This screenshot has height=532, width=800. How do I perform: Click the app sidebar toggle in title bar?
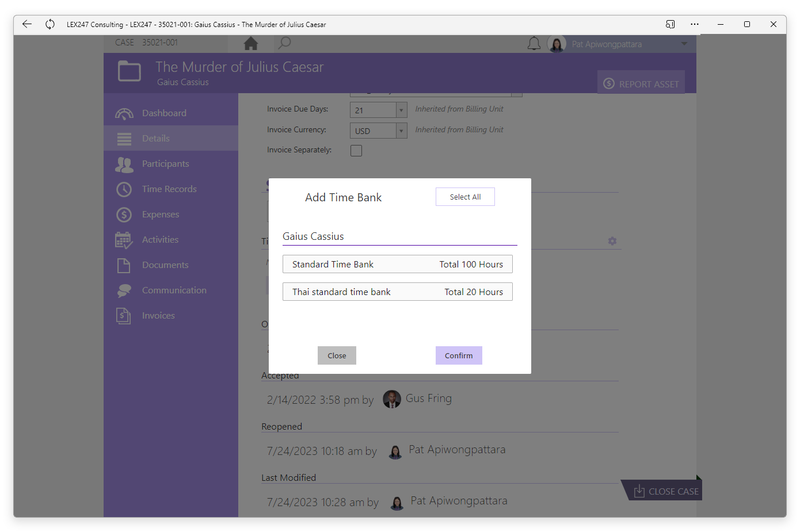pos(670,24)
